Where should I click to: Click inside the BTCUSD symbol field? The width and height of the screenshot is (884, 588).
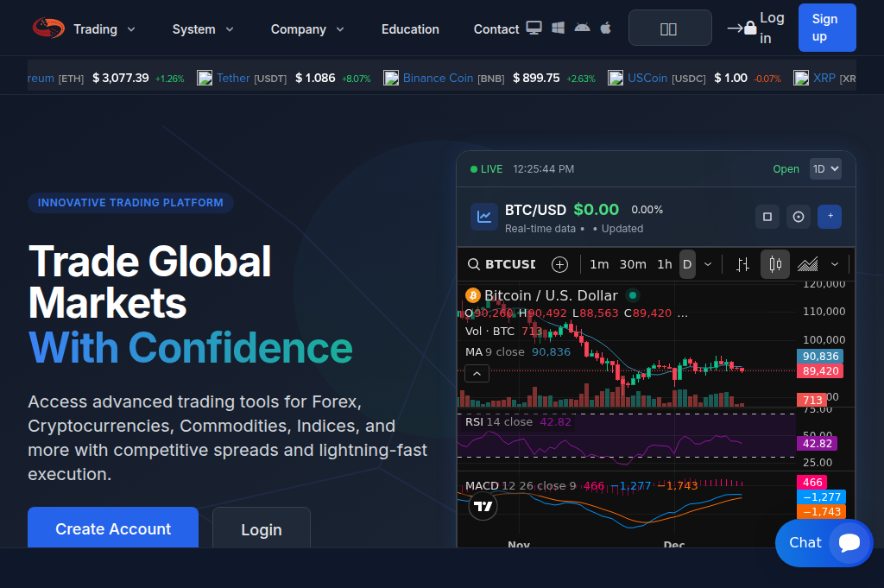tap(509, 264)
